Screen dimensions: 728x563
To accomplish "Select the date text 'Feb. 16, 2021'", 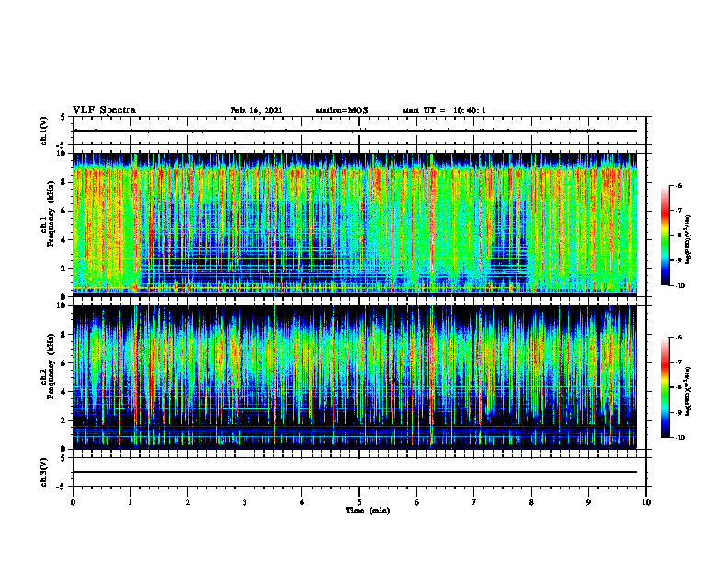I will click(x=256, y=110).
